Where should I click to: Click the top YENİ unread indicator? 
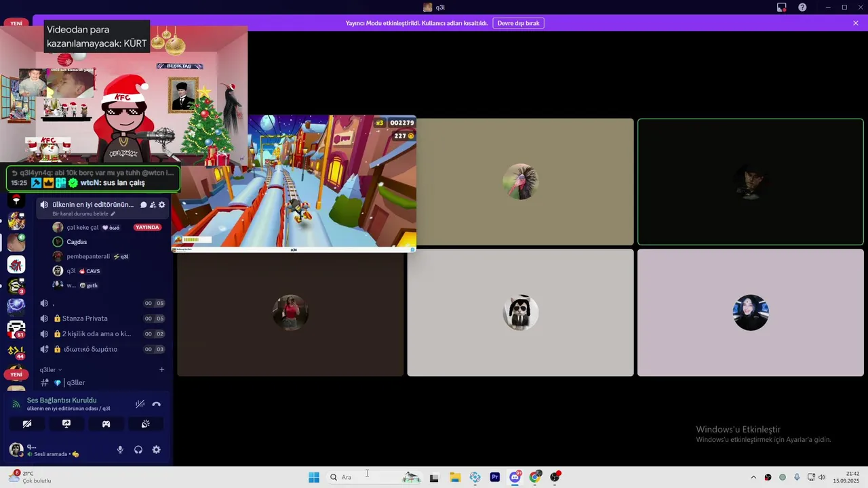16,23
